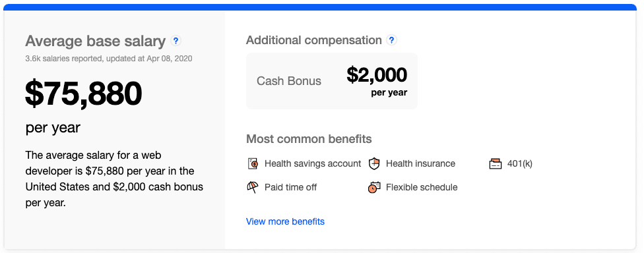Select the Health savings account label
This screenshot has width=644, height=253.
click(313, 163)
